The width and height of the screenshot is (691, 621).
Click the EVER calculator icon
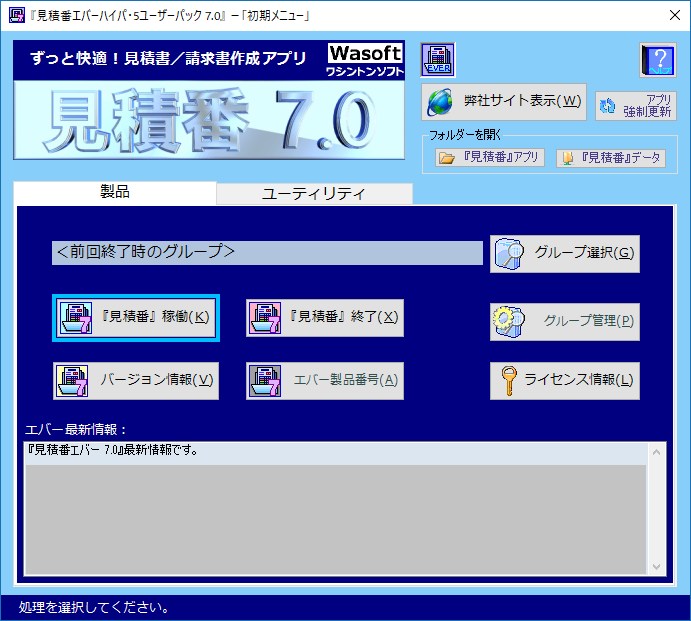(x=438, y=60)
